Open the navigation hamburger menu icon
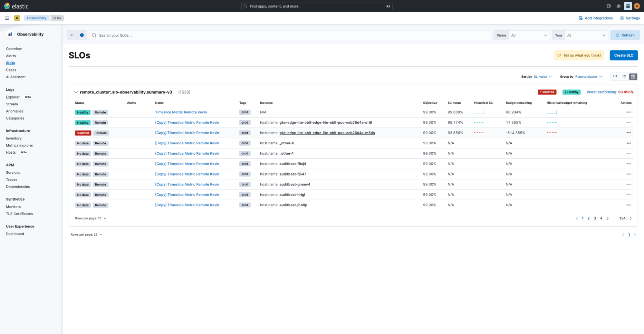 [7, 18]
